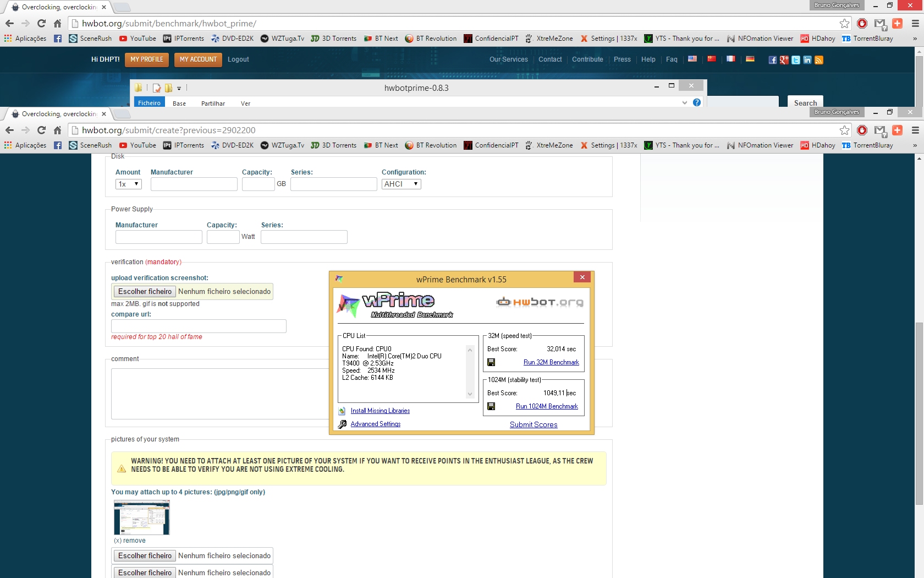Open Chrome hamburger menu in hwbot_prime browser window
The width and height of the screenshot is (924, 578).
point(915,23)
